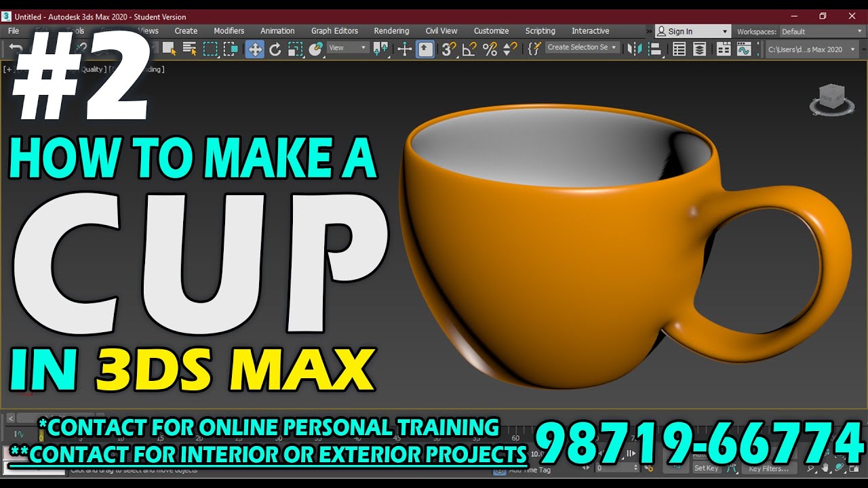The image size is (868, 488).
Task: Click the Align tool icon
Action: point(654,49)
